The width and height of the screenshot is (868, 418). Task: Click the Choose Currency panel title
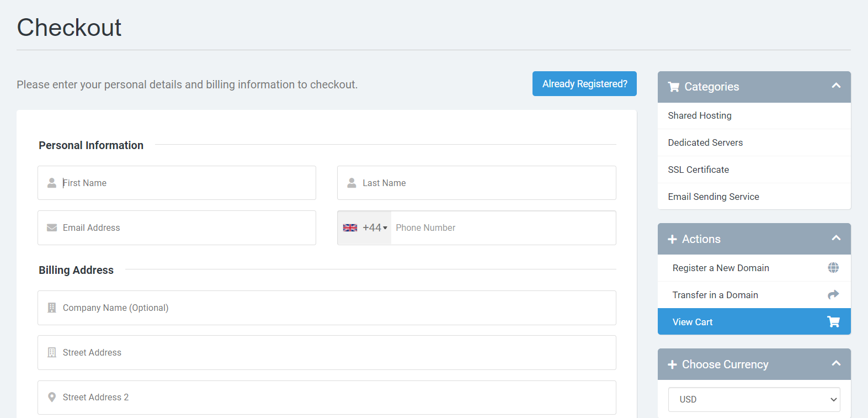725,364
